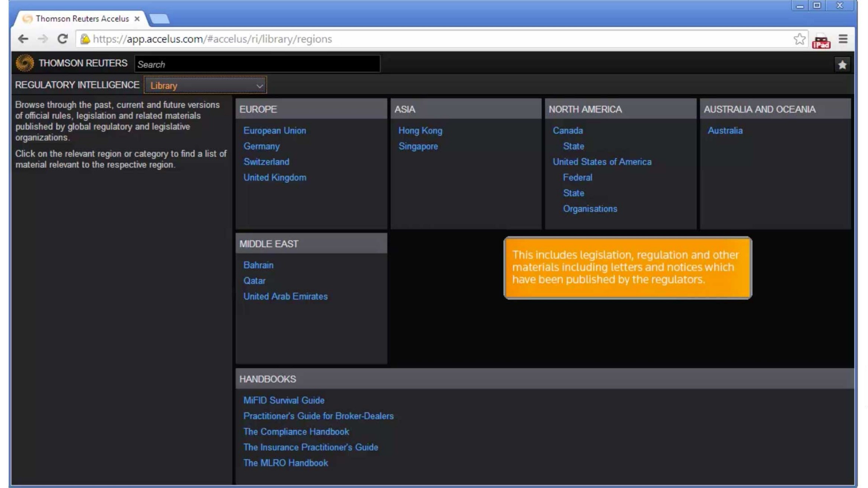868x488 pixels.
Task: Click the SSL padlock warning icon
Action: pos(85,39)
